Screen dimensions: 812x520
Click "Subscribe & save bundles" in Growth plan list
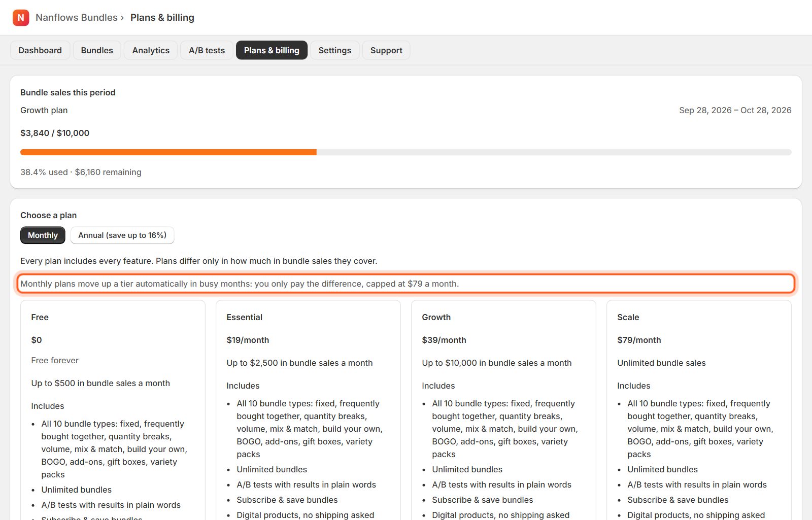tap(482, 500)
